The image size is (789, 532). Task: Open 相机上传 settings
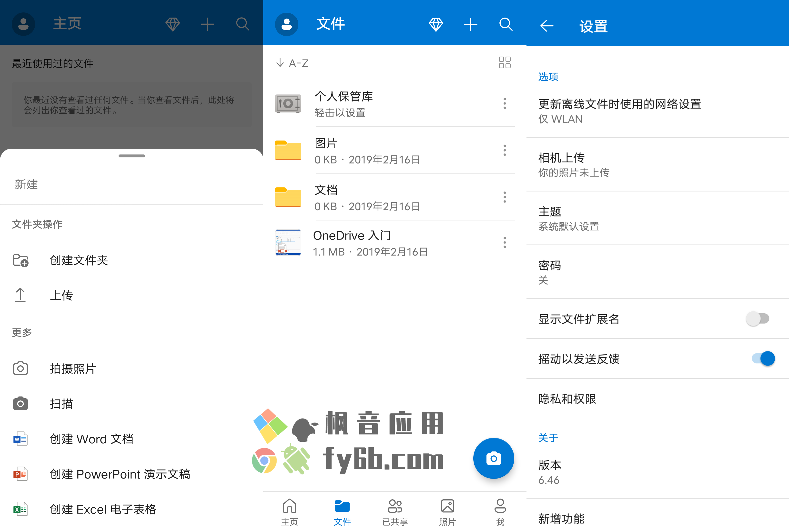click(x=657, y=164)
